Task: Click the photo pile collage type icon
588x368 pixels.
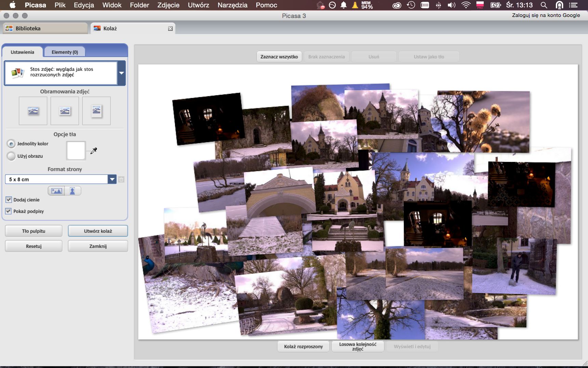Action: tap(17, 72)
